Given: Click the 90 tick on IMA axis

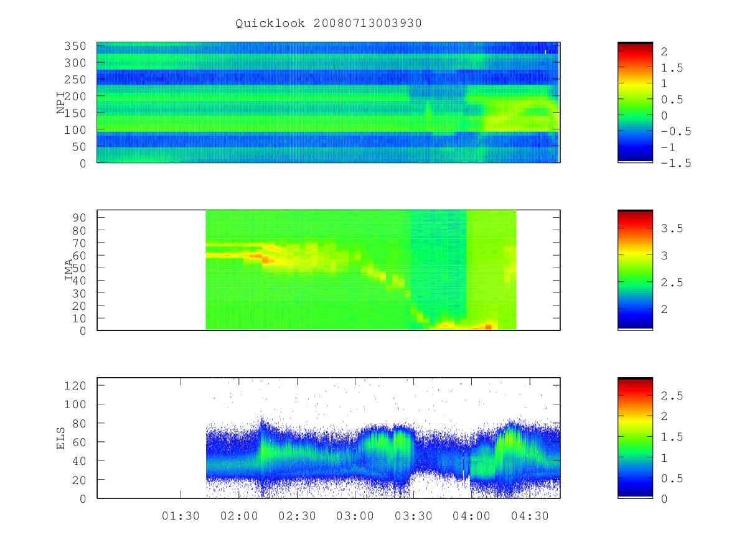Looking at the screenshot, I should click(x=80, y=217).
